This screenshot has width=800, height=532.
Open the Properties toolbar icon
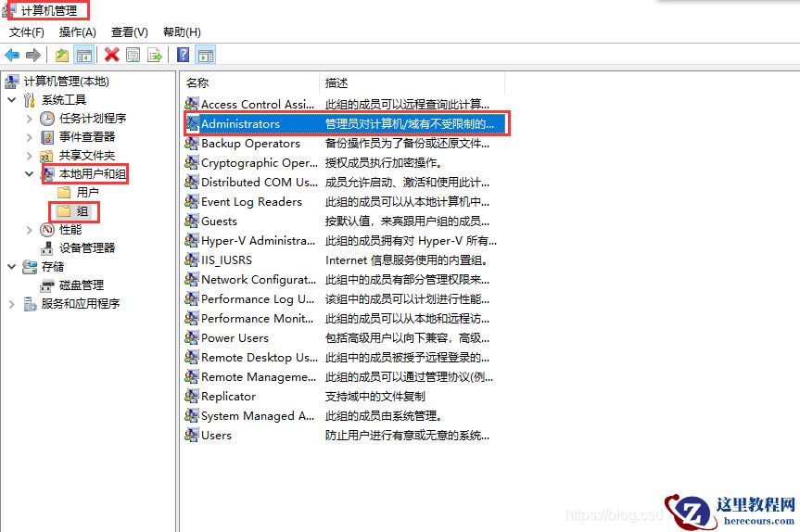133,55
